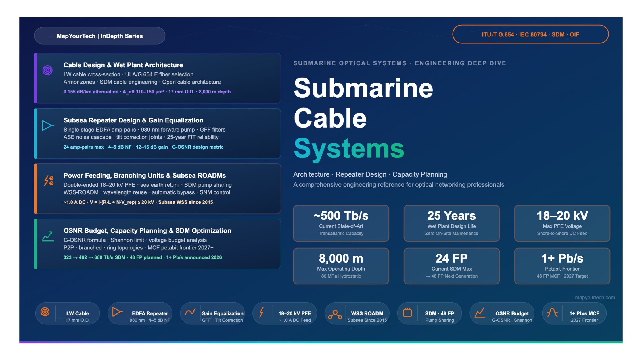Open the 8,000 m Max Operating Depth card

pos(341,266)
